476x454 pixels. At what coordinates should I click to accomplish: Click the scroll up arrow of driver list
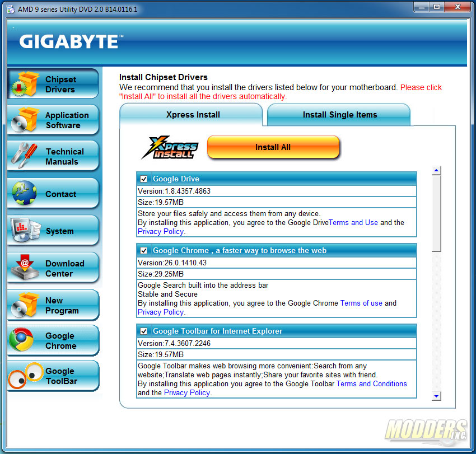click(x=436, y=171)
